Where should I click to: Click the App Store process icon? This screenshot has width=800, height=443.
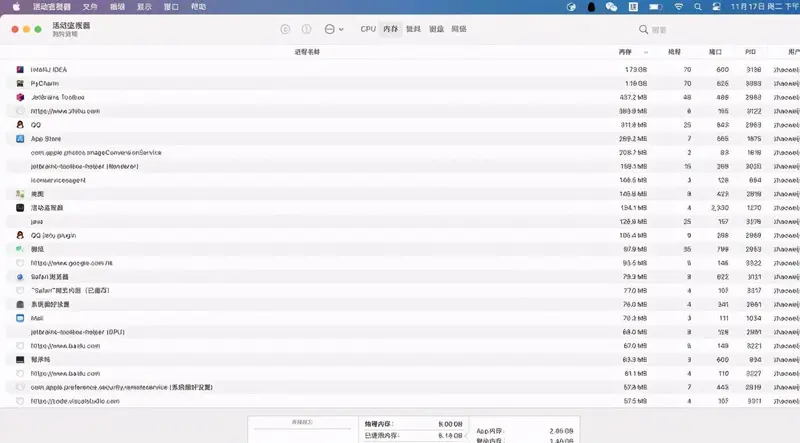click(20, 139)
